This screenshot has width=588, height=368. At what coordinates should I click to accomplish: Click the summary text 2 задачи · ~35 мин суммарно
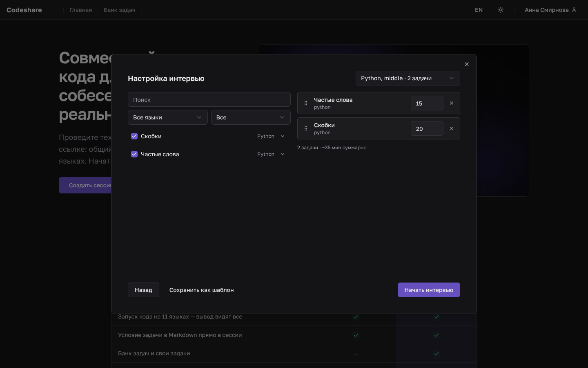[332, 148]
